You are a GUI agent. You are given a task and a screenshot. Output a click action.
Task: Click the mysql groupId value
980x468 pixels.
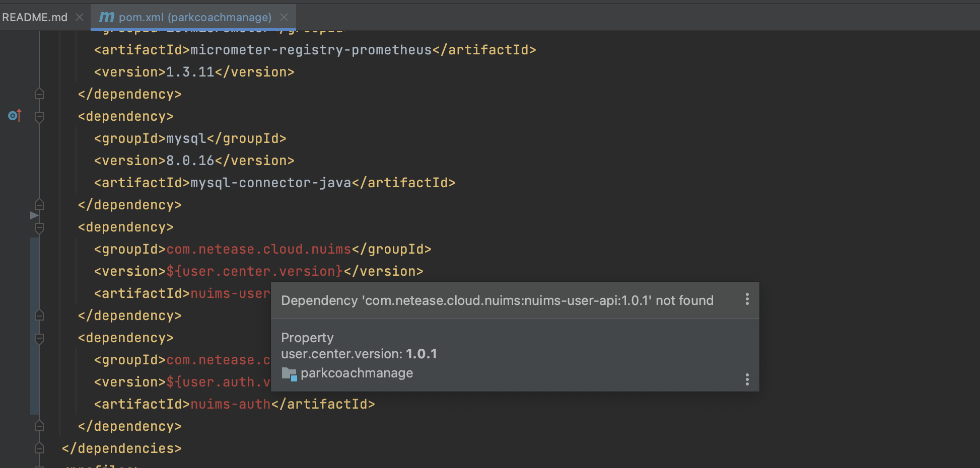186,138
